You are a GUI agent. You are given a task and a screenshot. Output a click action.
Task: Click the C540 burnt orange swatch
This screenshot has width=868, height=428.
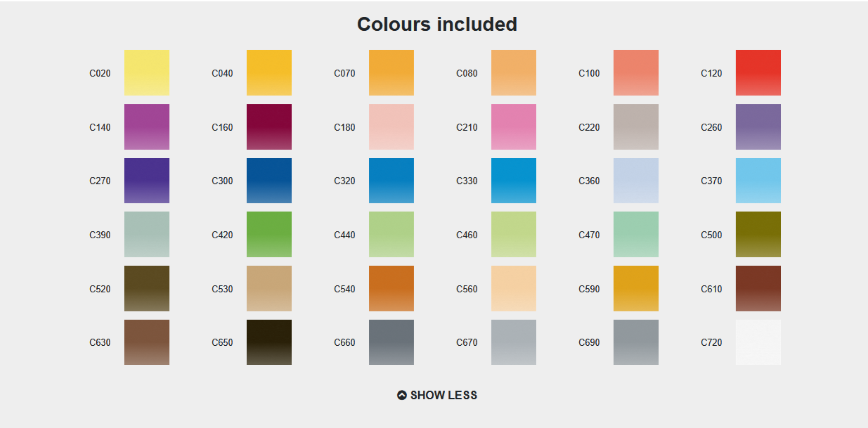tap(391, 288)
